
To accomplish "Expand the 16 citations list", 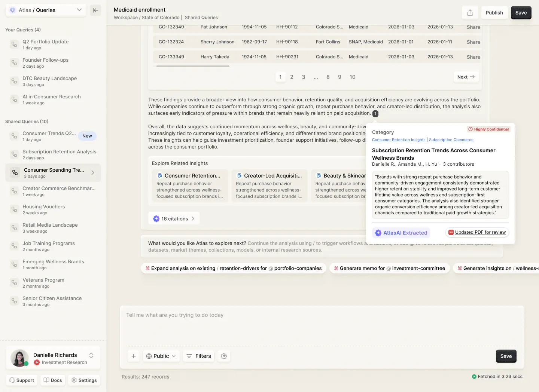I will 174,219.
